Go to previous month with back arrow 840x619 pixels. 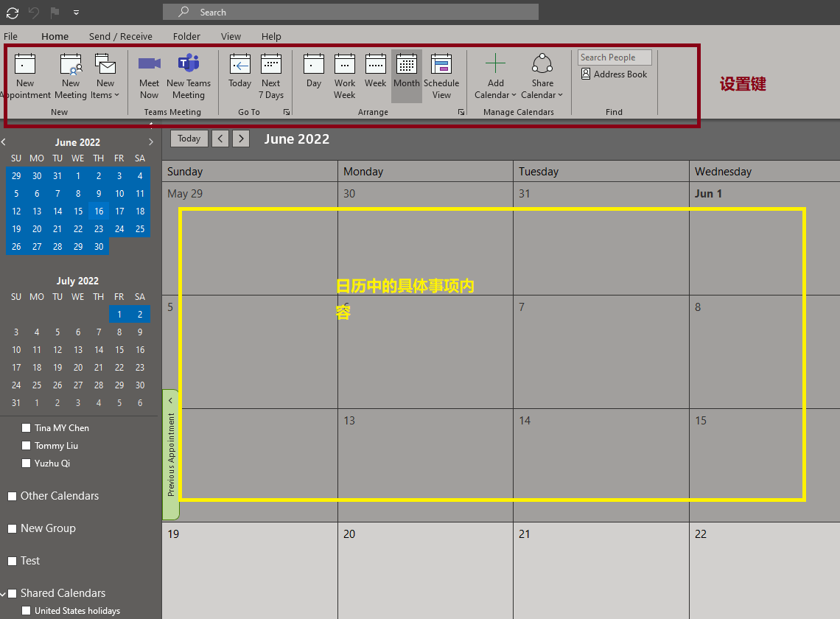[x=220, y=139]
